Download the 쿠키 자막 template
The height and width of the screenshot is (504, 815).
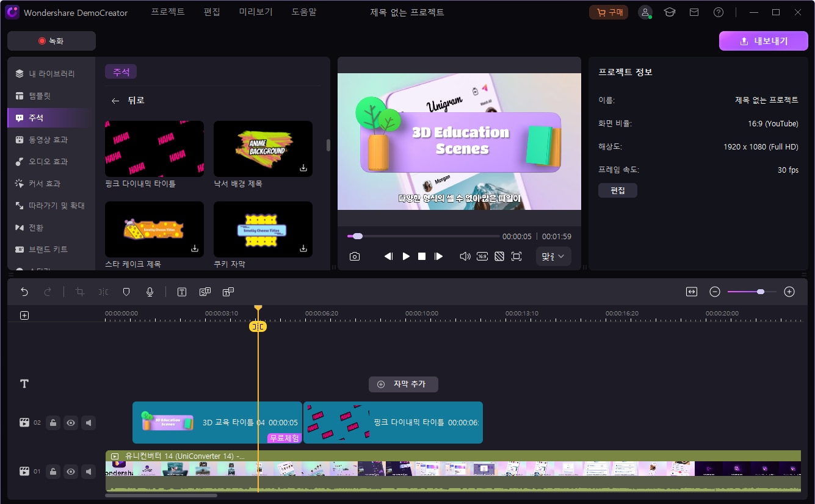click(303, 248)
